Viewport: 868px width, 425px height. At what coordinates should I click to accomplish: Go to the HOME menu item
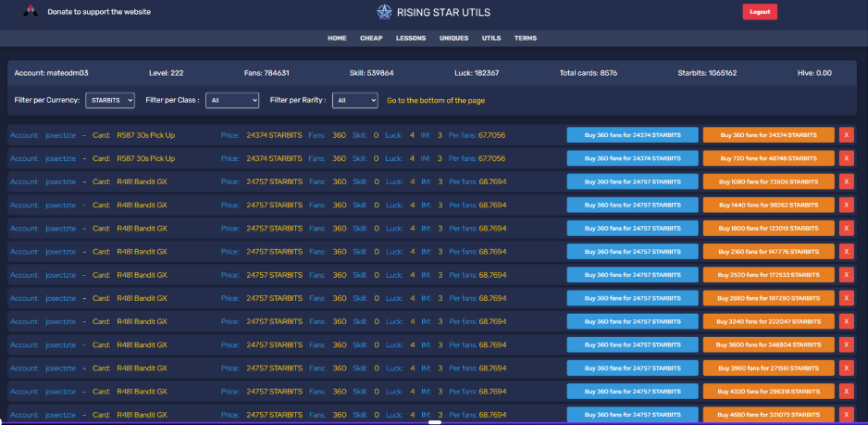(337, 38)
